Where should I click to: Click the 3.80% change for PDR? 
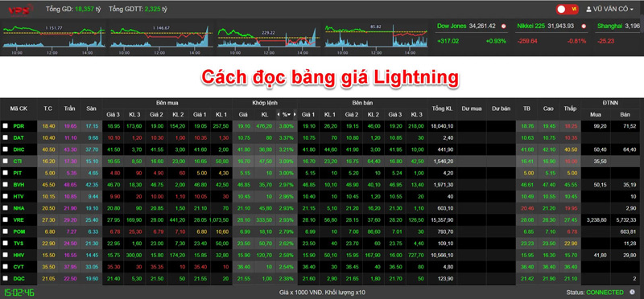(287, 126)
